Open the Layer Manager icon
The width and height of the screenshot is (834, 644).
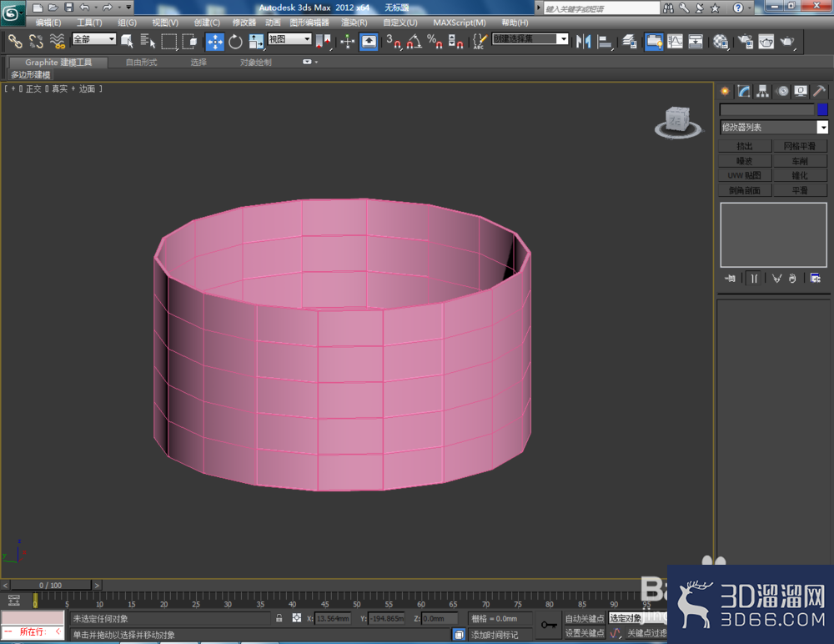(x=630, y=42)
